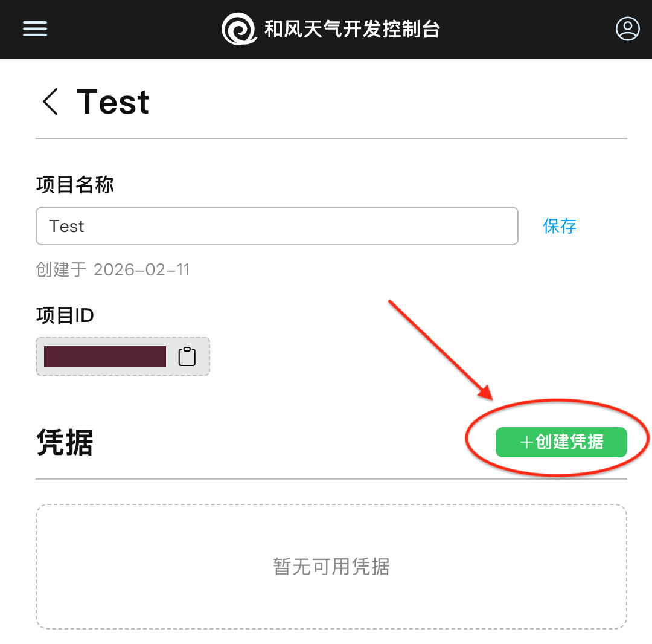Open the hamburger navigation menu
652x644 pixels.
[x=35, y=28]
